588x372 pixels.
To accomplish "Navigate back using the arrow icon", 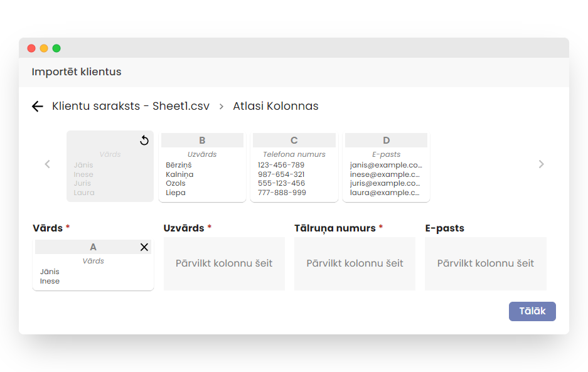I will (x=38, y=106).
